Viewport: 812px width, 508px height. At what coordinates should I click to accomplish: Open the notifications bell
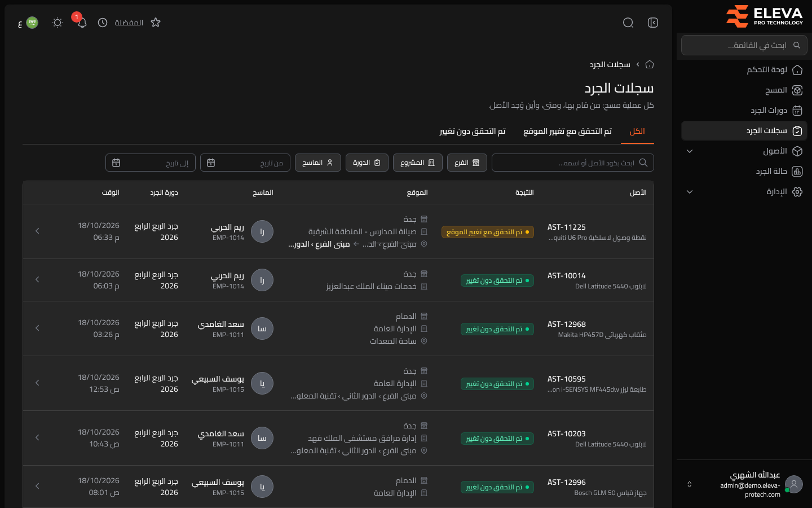82,23
